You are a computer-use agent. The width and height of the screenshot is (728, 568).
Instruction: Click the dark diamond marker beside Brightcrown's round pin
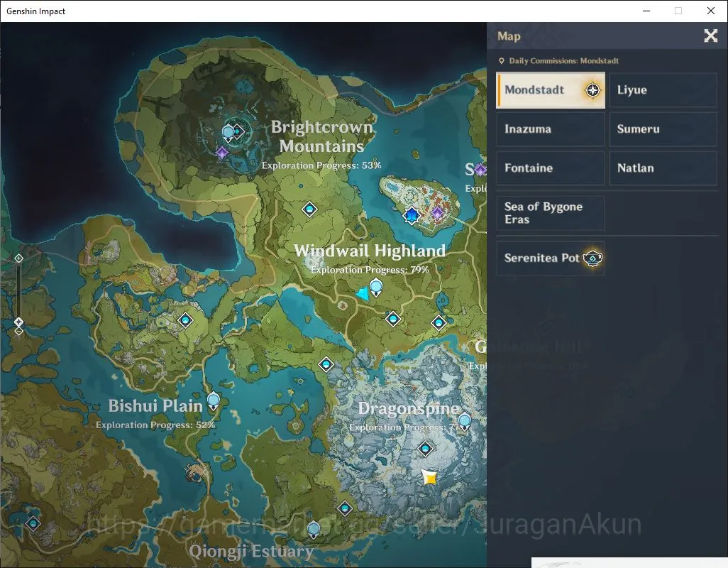point(238,131)
